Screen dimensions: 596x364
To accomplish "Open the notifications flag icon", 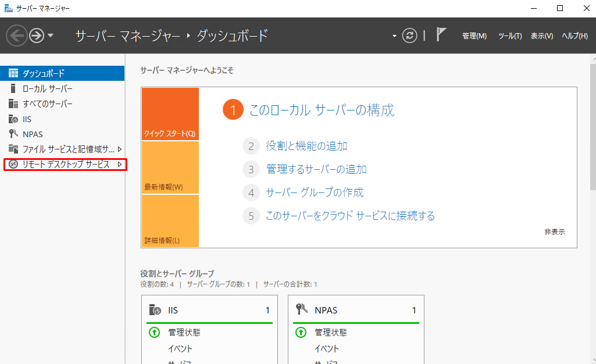I will click(441, 35).
